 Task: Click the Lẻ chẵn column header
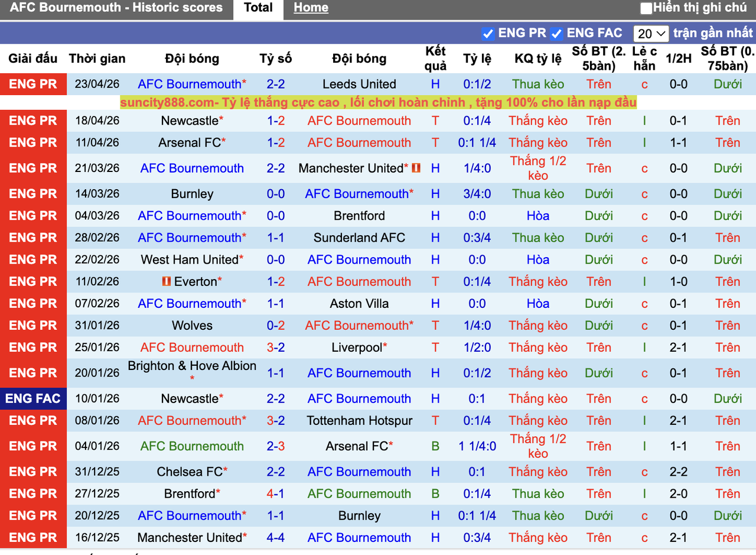tap(644, 59)
